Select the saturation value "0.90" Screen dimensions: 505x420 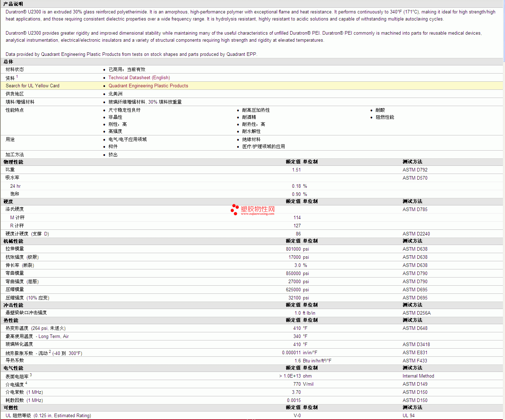[x=297, y=194]
